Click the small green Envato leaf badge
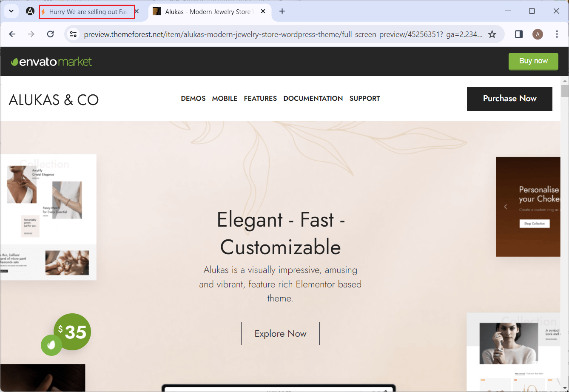Screen dimensions: 569x392 tap(51, 345)
